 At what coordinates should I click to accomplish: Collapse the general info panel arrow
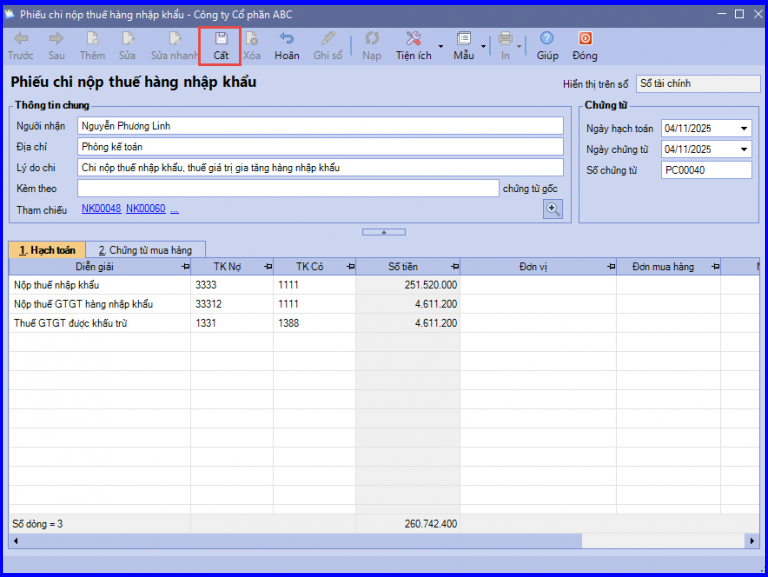click(384, 232)
